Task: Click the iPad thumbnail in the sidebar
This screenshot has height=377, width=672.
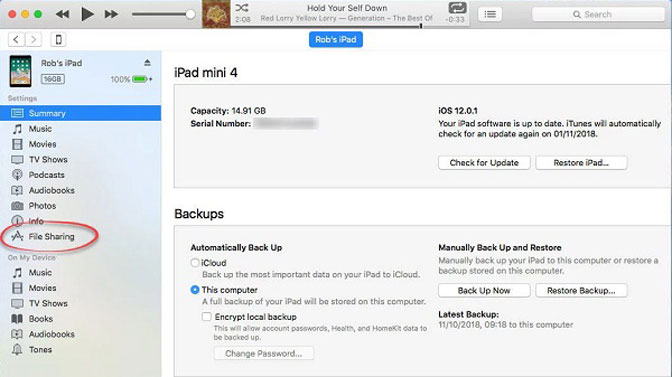Action: click(21, 71)
